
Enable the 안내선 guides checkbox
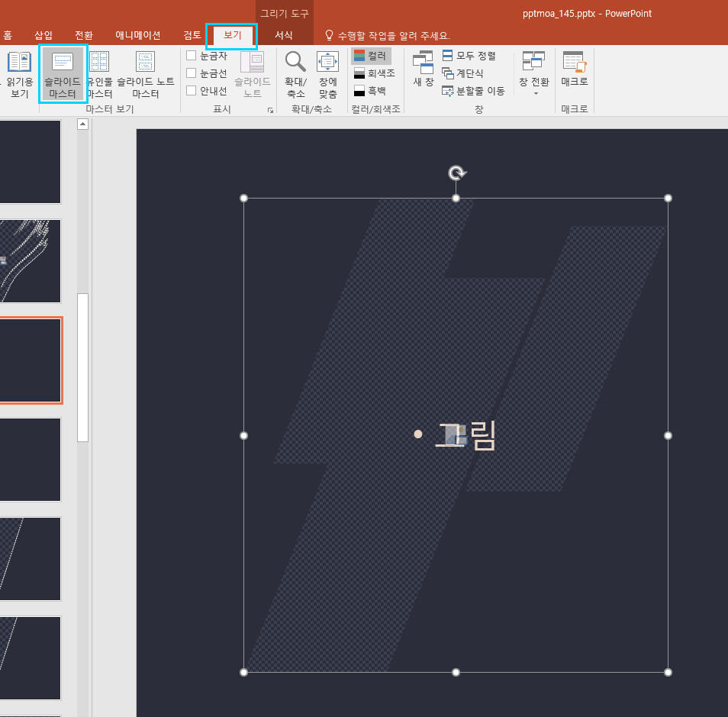tap(191, 91)
